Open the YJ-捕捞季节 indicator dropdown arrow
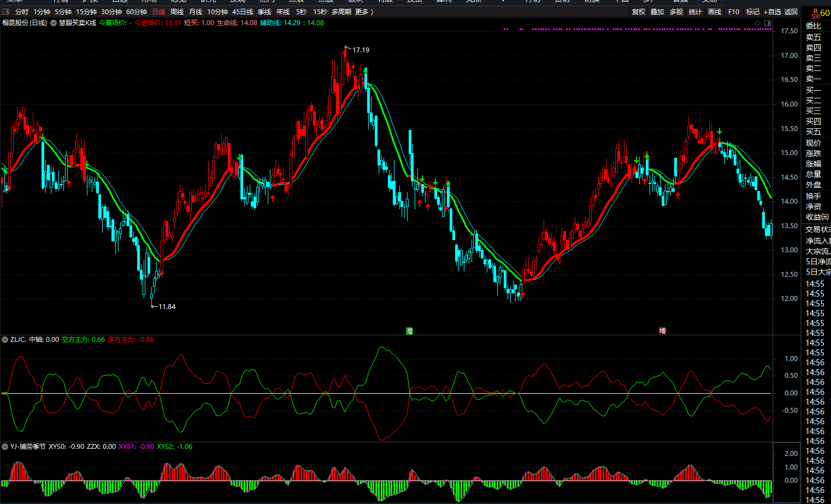Screen dimensions: 831x504 coord(5,447)
